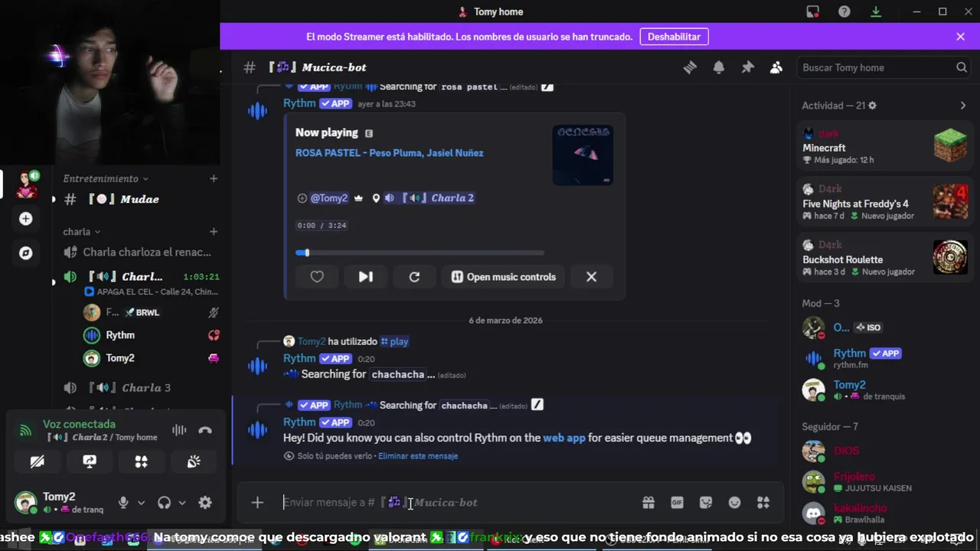Open the GIF picker
980x551 pixels.
[x=677, y=503]
